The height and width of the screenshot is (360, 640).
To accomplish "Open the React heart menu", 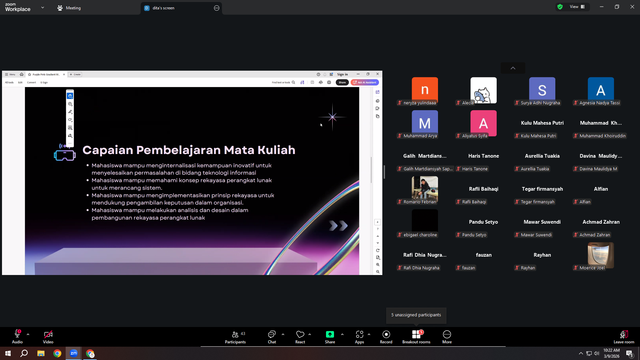I will pos(300,334).
